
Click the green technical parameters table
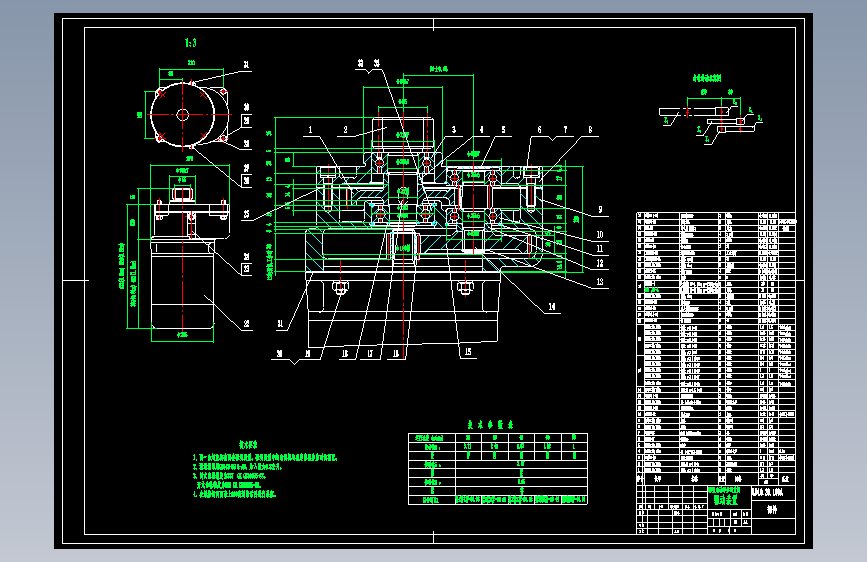(x=498, y=469)
